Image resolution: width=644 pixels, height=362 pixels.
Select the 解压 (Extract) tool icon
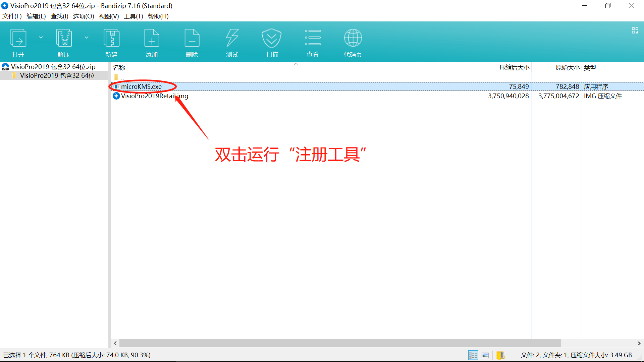(63, 38)
